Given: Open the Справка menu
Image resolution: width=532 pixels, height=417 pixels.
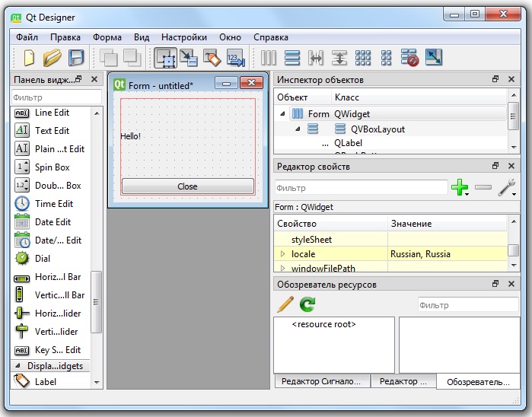Looking at the screenshot, I should coord(271,37).
